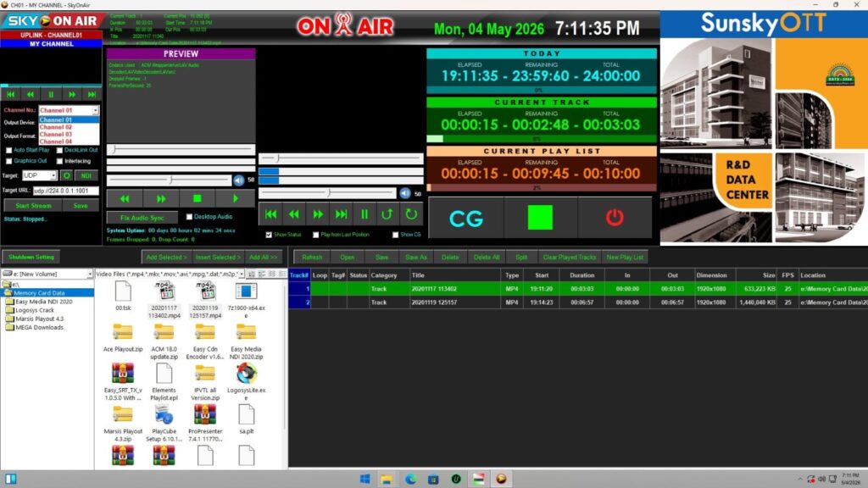Open Marsis Playout 4.3 folder in tree
This screenshot has width=868, height=488.
(x=39, y=319)
